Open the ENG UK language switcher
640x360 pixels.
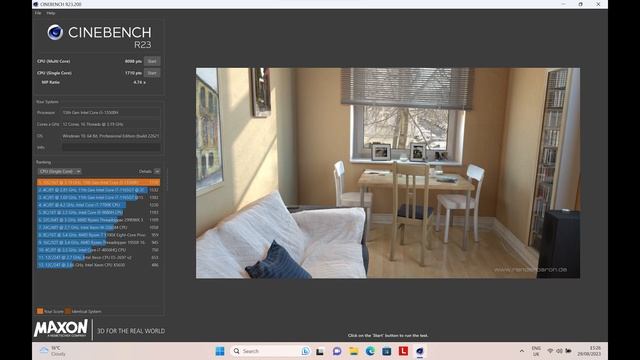coord(536,351)
